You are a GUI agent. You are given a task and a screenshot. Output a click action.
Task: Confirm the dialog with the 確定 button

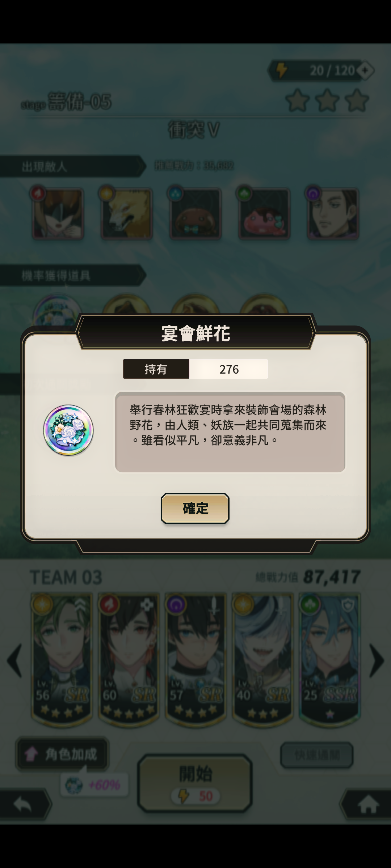195,508
